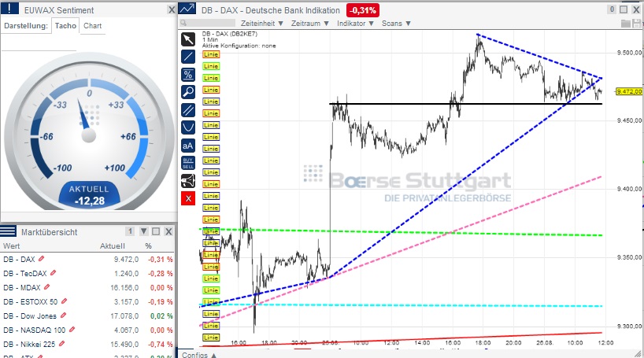Switch to the Tacho display tab
This screenshot has width=644, height=358.
[x=65, y=25]
